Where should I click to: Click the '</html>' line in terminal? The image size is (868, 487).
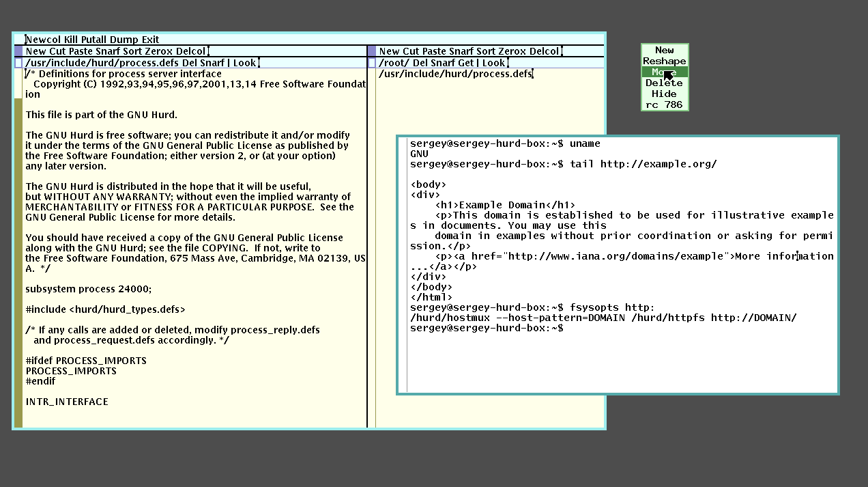pos(431,297)
